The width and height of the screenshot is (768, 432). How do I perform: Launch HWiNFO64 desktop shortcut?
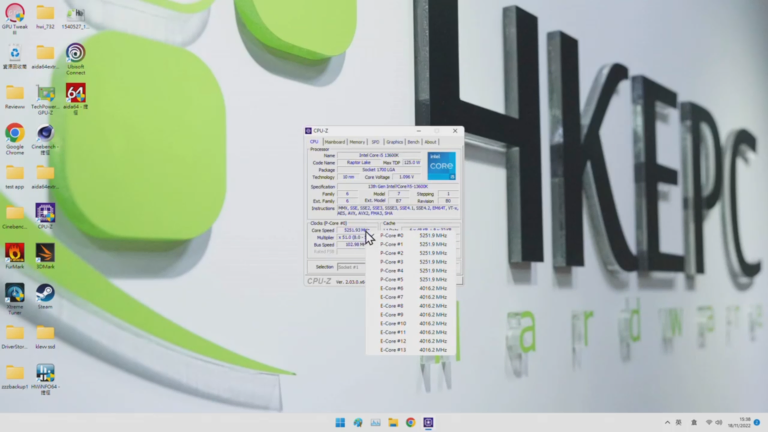(45, 380)
